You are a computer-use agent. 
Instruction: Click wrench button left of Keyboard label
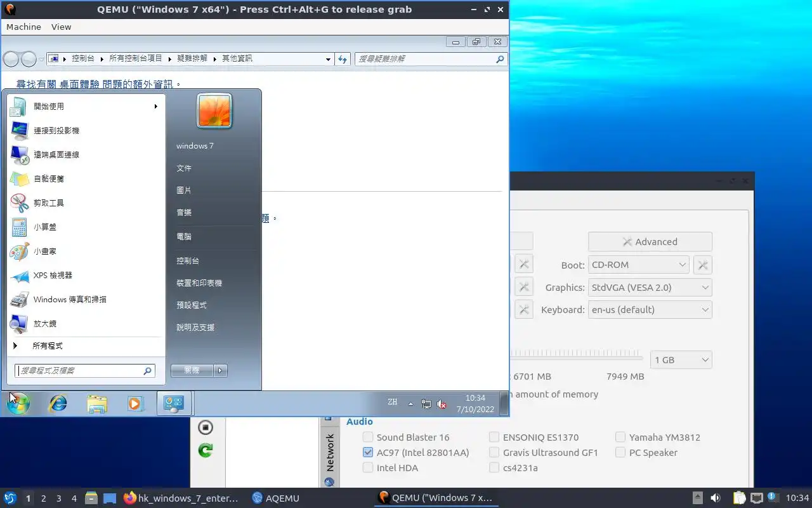click(x=524, y=310)
